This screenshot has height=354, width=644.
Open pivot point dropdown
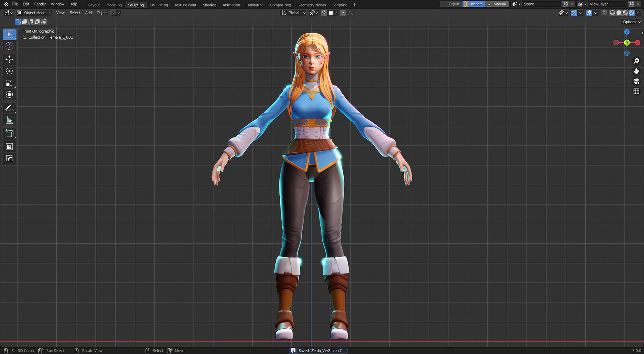click(x=314, y=13)
